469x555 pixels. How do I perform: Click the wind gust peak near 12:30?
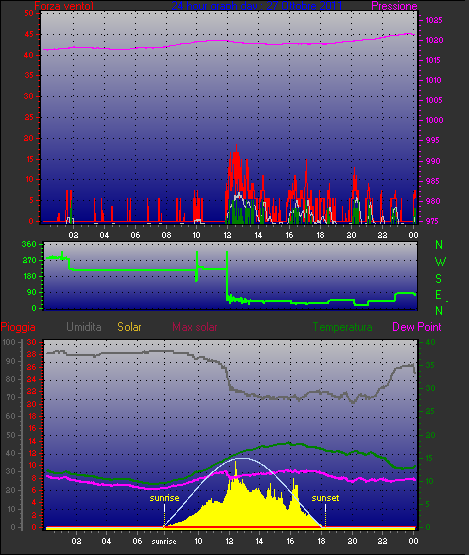click(236, 145)
